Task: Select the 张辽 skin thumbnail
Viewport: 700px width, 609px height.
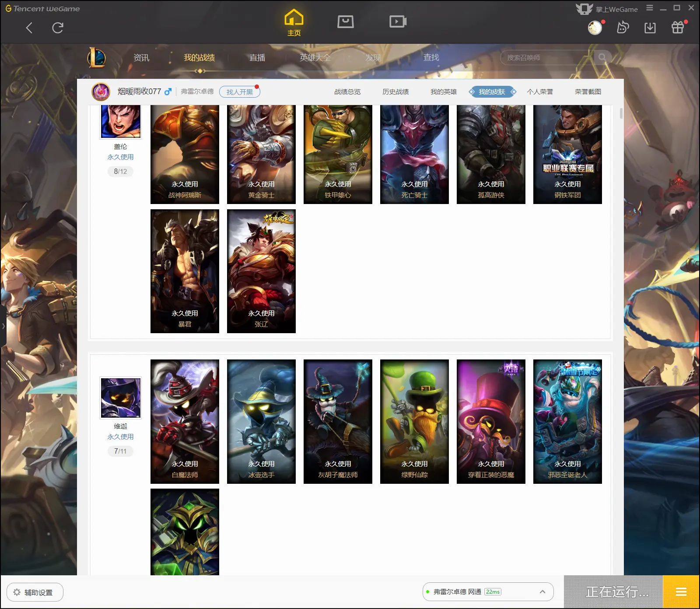Action: 261,271
